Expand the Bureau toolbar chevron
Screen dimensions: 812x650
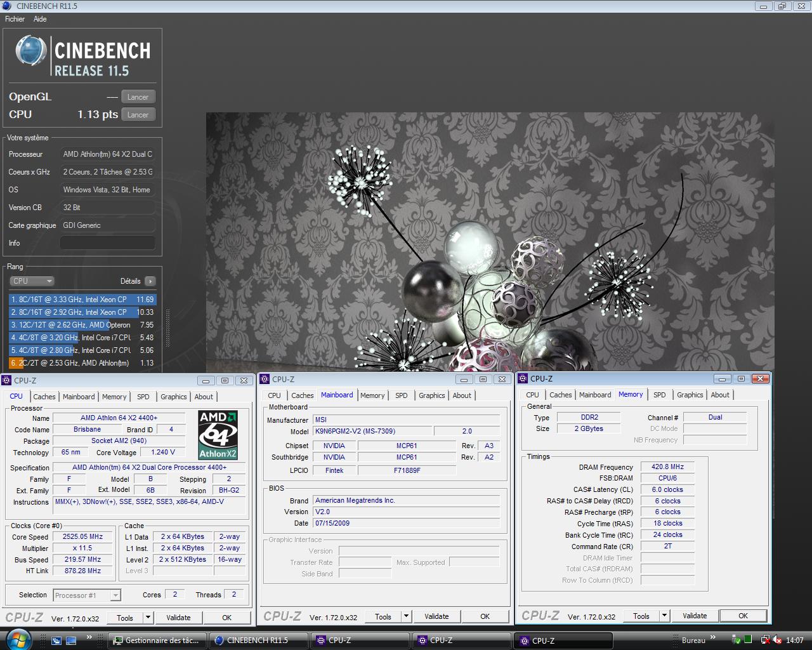(713, 637)
